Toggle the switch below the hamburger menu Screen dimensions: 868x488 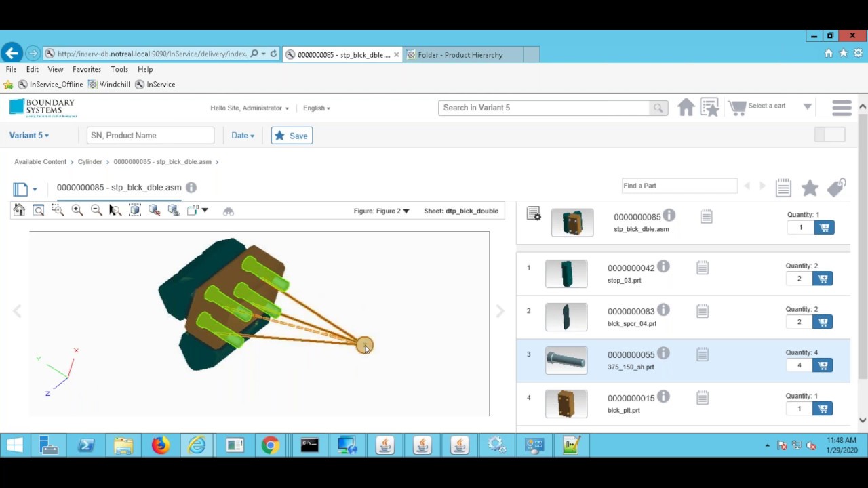tap(830, 135)
